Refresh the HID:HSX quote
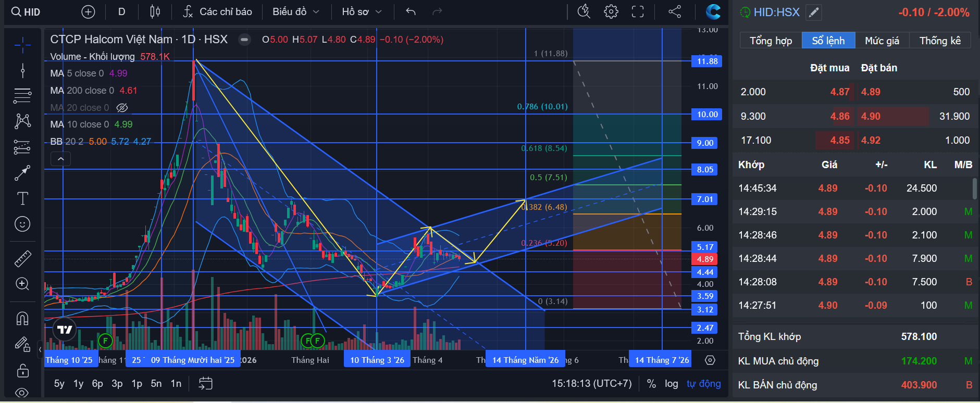 point(745,12)
